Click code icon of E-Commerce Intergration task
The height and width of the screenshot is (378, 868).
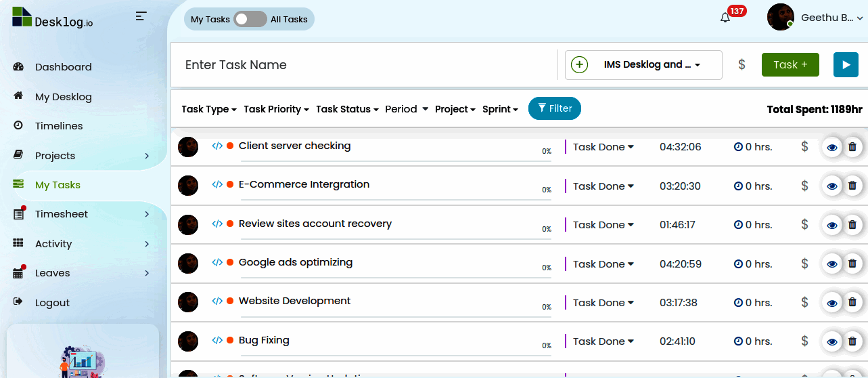click(x=217, y=184)
